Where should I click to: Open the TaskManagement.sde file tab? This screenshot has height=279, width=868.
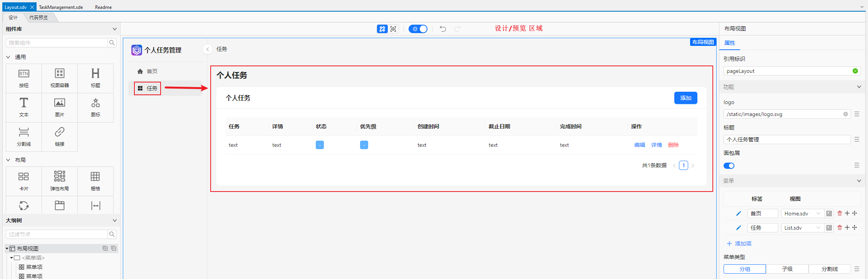pyautogui.click(x=61, y=7)
